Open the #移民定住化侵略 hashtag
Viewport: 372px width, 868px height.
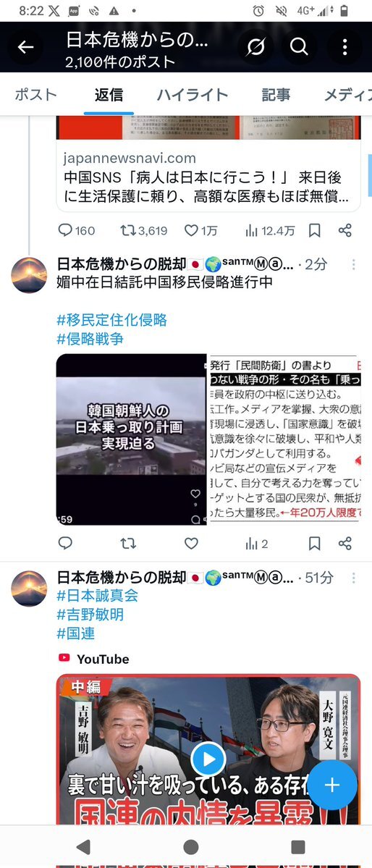pos(112,320)
